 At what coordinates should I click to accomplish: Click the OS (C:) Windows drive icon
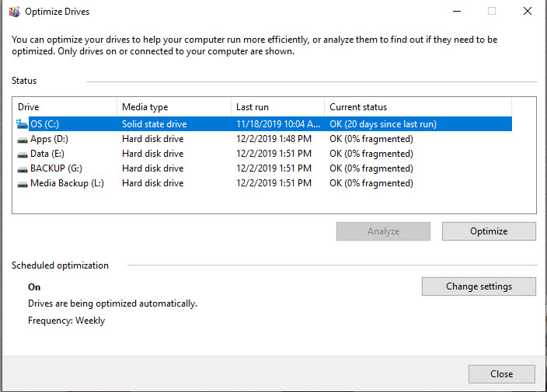(22, 124)
